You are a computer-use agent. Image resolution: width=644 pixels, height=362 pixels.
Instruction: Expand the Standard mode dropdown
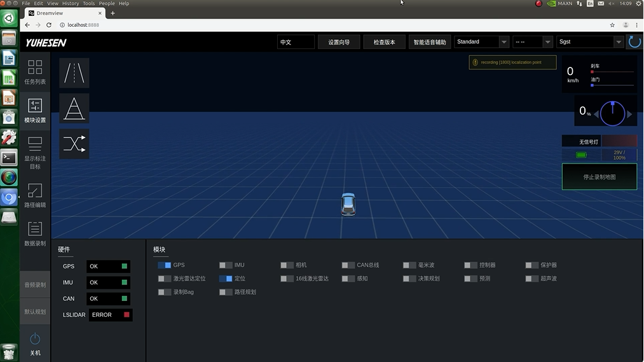(481, 42)
